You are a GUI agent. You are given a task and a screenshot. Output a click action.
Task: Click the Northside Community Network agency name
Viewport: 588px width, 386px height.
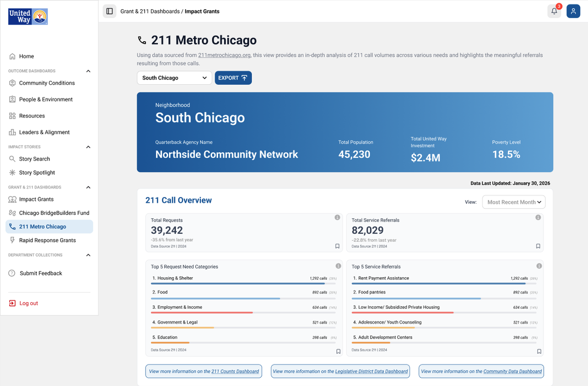coord(226,154)
